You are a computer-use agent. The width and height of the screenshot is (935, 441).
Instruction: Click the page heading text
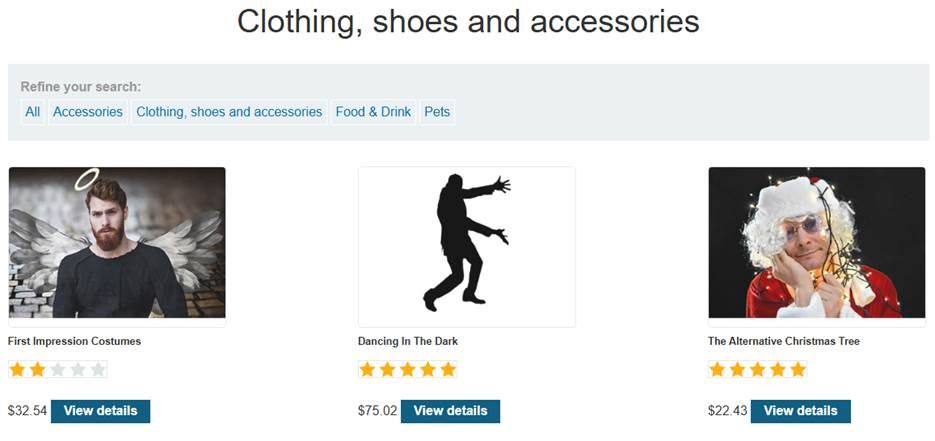468,22
